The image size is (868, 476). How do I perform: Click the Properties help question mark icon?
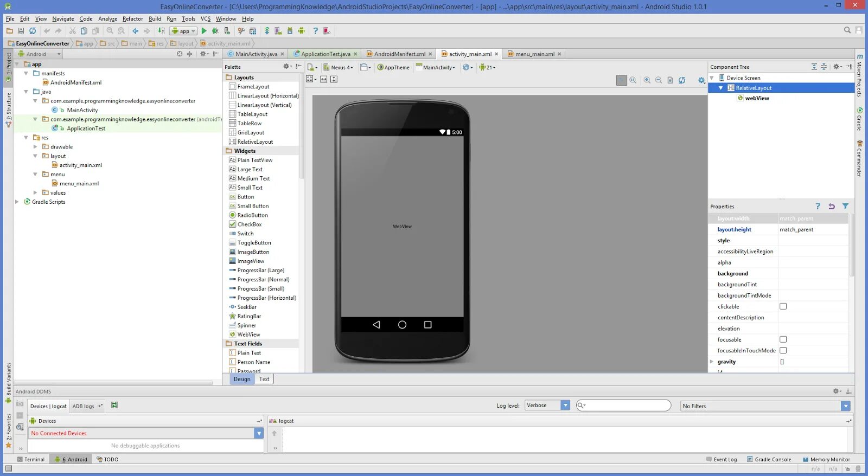(x=818, y=207)
